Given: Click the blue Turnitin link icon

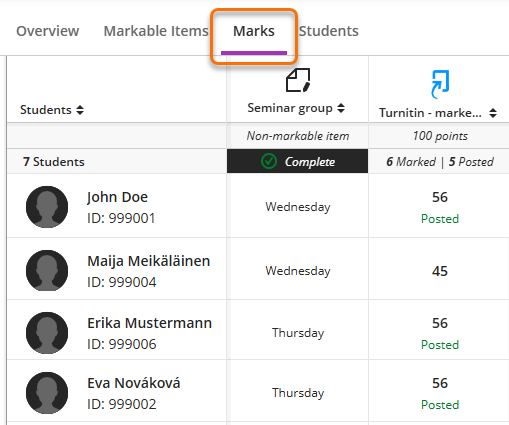Looking at the screenshot, I should 440,84.
